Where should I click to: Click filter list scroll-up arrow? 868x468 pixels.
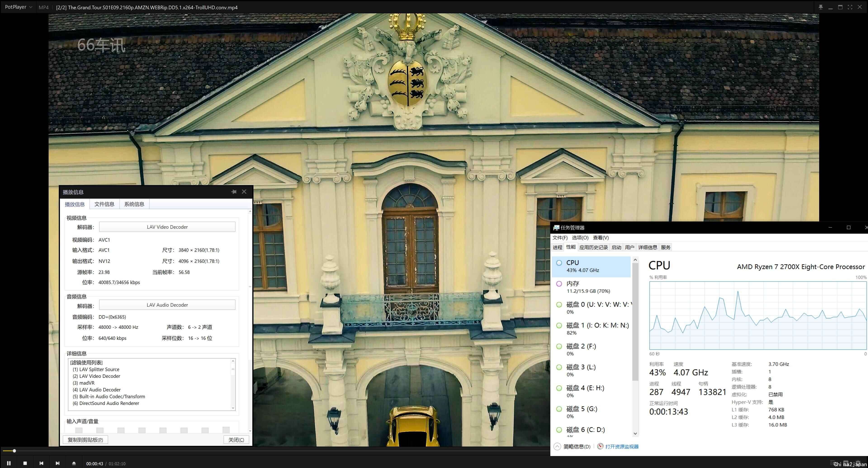233,361
